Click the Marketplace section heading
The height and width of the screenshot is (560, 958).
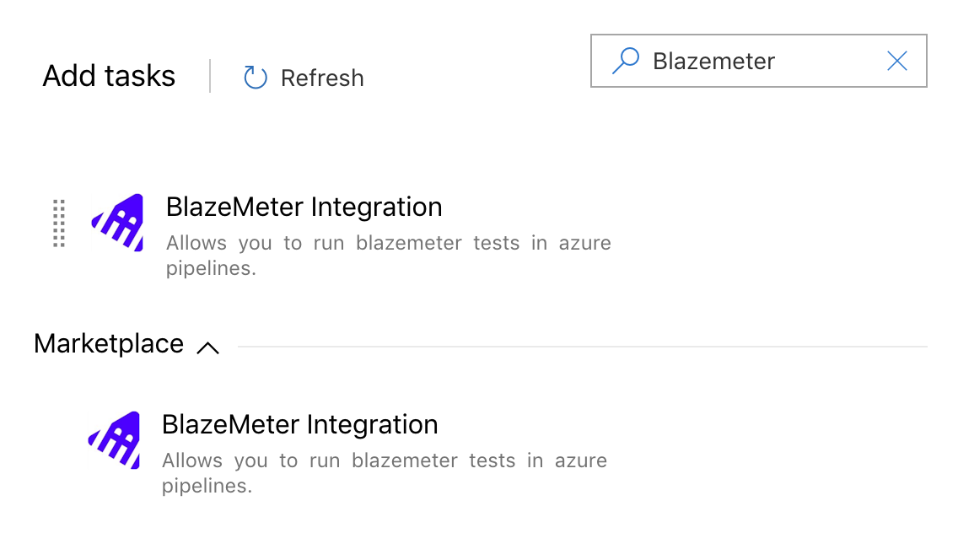109,344
